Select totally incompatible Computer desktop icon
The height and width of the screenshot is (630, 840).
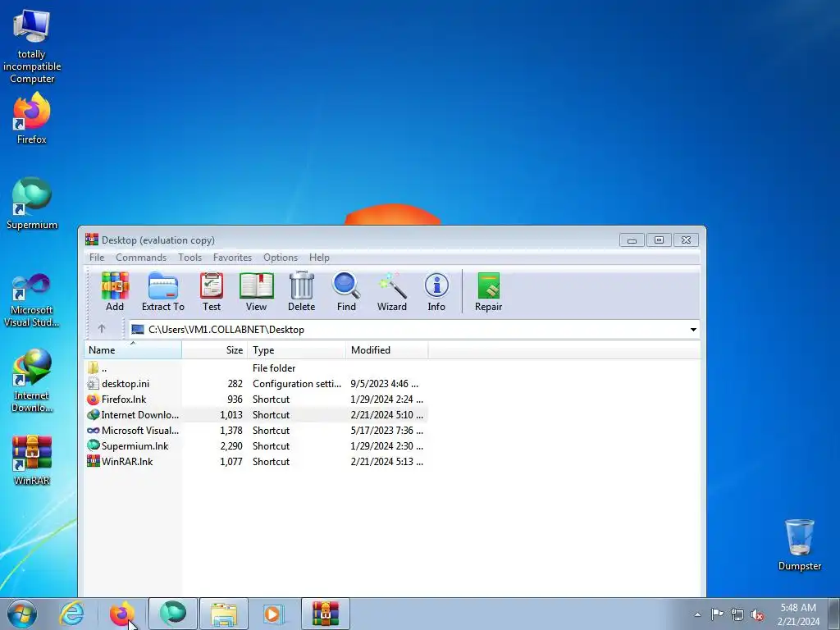32,46
